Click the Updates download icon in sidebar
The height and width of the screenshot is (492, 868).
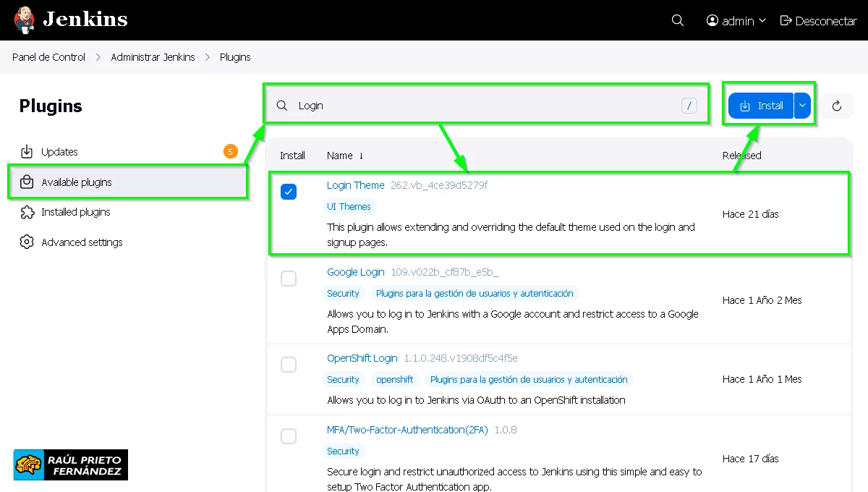pyautogui.click(x=27, y=152)
